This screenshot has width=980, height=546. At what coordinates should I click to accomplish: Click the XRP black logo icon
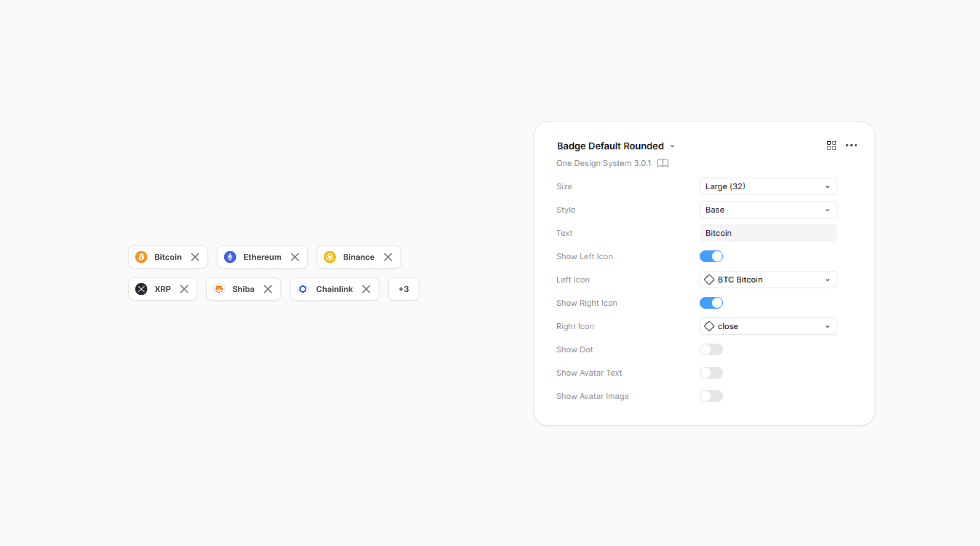[x=141, y=289]
